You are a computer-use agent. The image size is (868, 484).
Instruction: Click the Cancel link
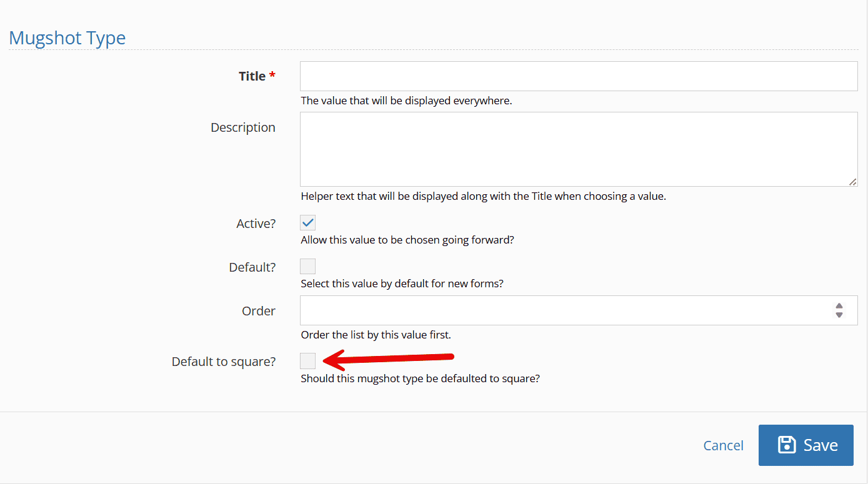(723, 445)
